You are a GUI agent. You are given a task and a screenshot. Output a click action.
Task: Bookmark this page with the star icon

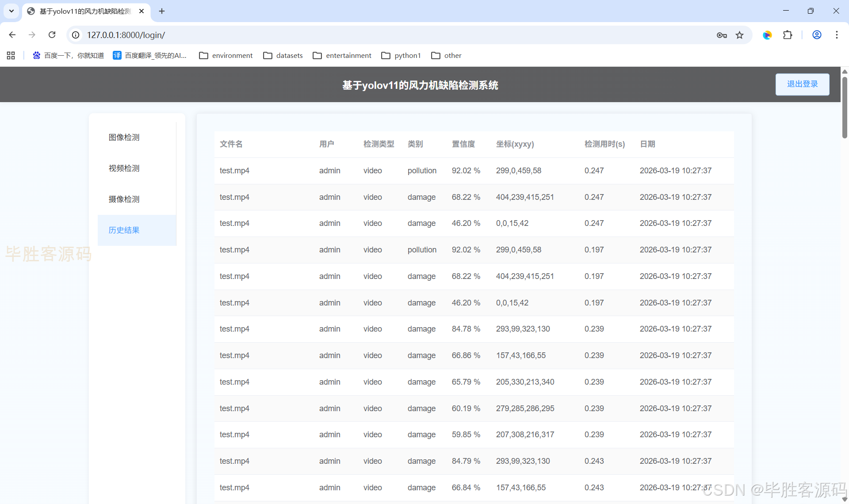(x=740, y=35)
